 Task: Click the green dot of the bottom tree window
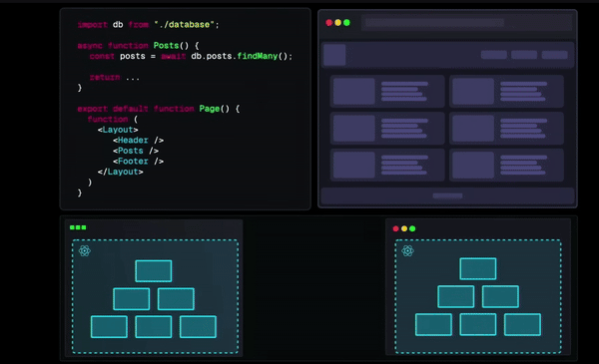click(412, 228)
